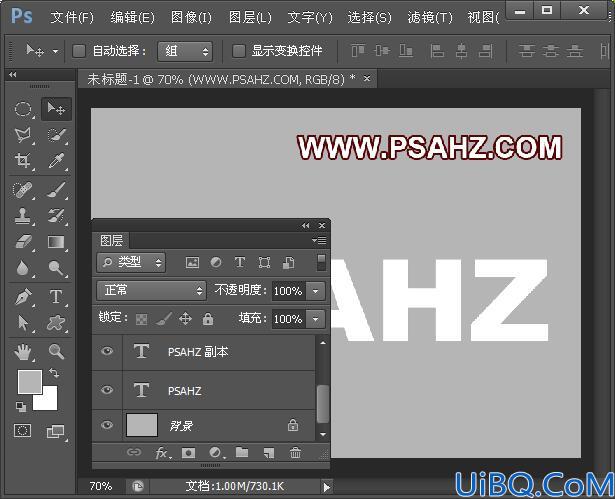Open the 文字(Y) menu

pyautogui.click(x=310, y=17)
